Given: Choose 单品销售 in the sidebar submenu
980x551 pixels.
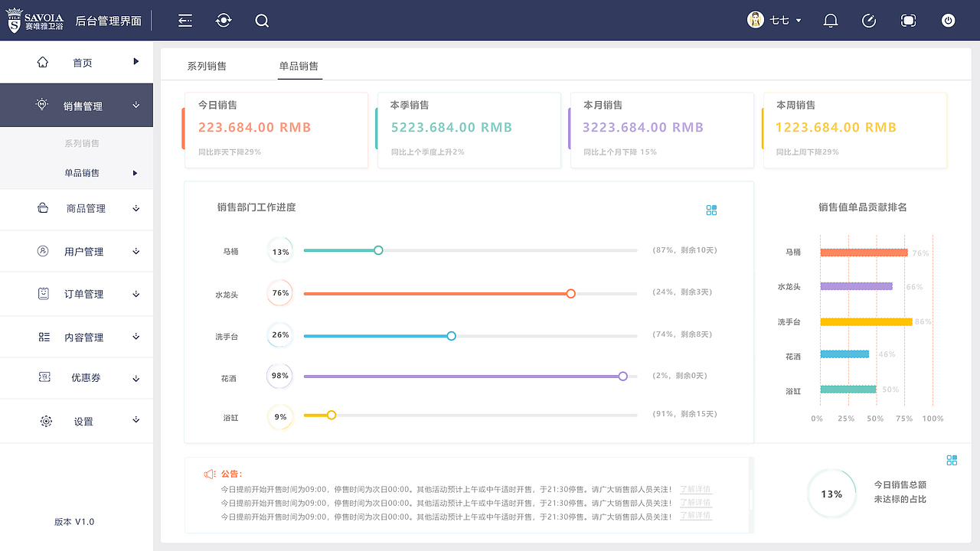Looking at the screenshot, I should (x=82, y=173).
